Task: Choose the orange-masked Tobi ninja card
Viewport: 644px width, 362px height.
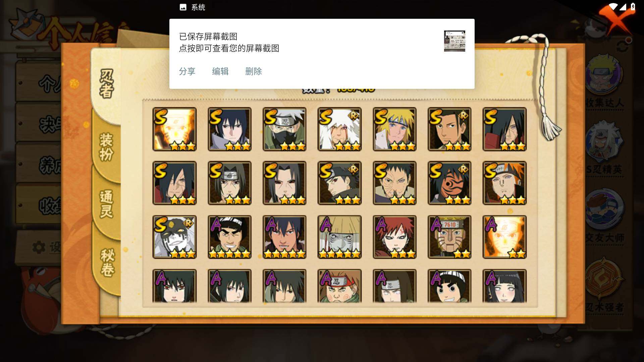Action: 449,183
